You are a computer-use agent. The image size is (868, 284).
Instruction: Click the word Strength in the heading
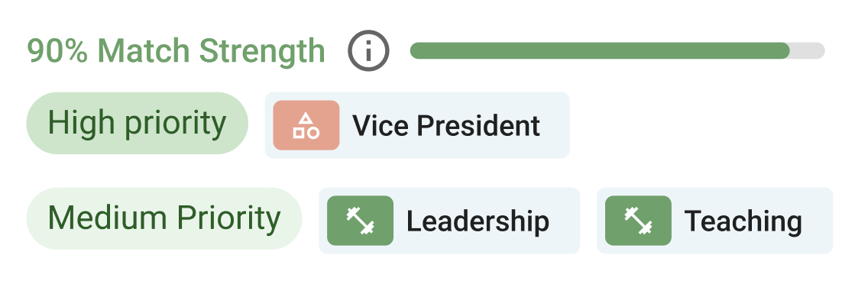[262, 51]
